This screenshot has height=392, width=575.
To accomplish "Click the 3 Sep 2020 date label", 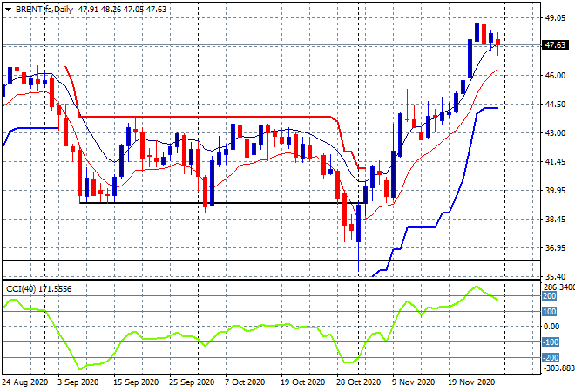I will pyautogui.click(x=78, y=382).
